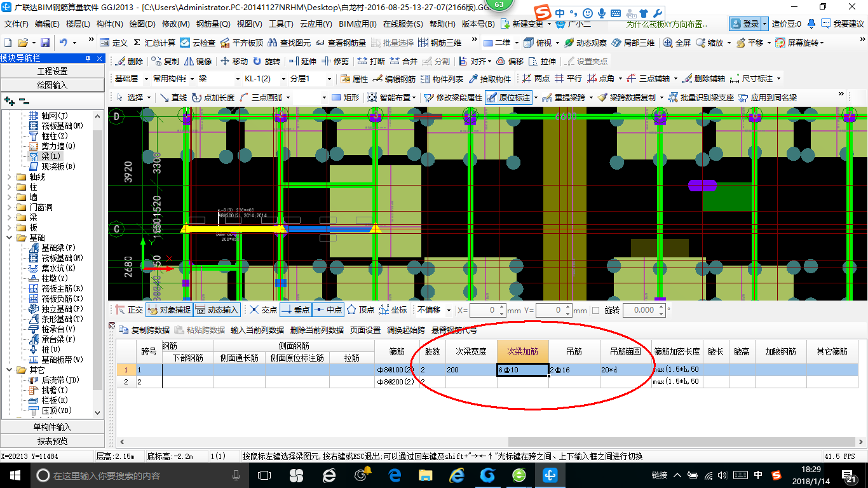Toggle 正交 orthogonal mode
This screenshot has width=868, height=488.
point(130,310)
